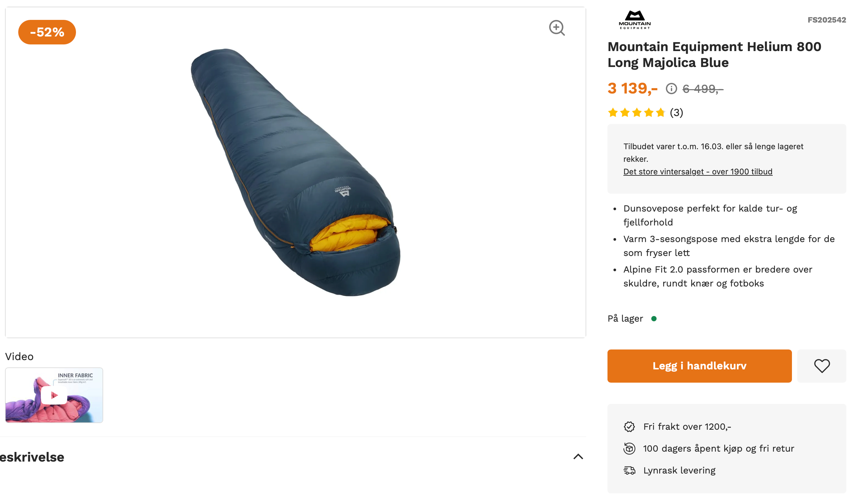852x504 pixels.
Task: Add product to wishlist with heart icon
Action: click(821, 366)
